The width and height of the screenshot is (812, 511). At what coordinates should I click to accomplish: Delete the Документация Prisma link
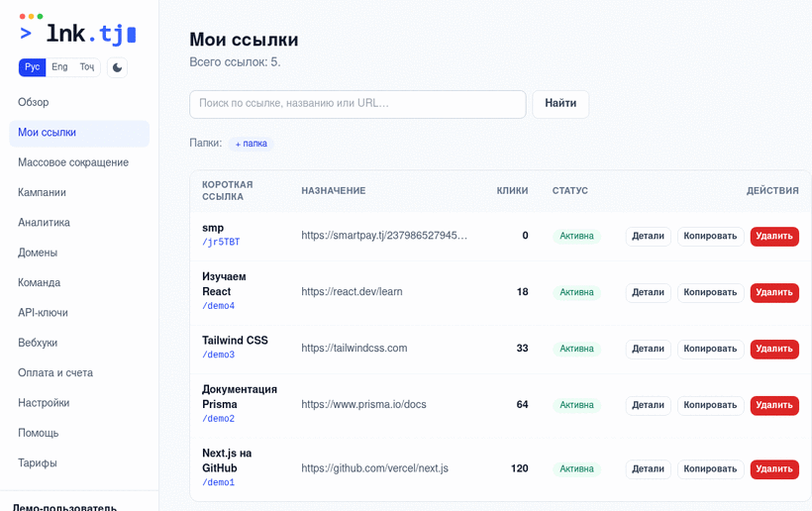(774, 405)
